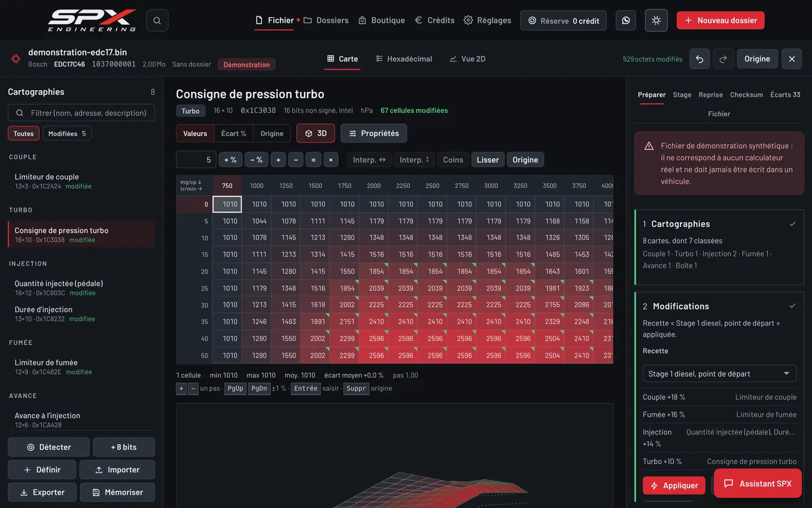Select the Toutes filter chip
This screenshot has width=812, height=508.
click(x=23, y=133)
